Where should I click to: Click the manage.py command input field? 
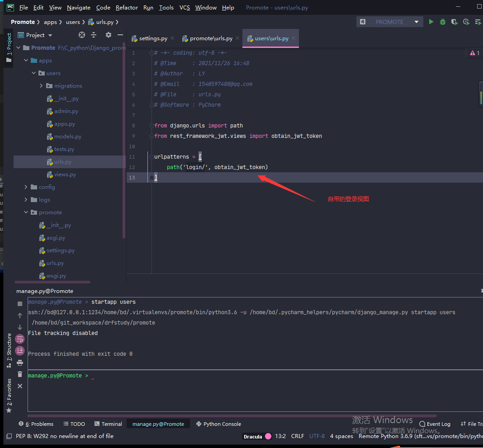(256, 391)
